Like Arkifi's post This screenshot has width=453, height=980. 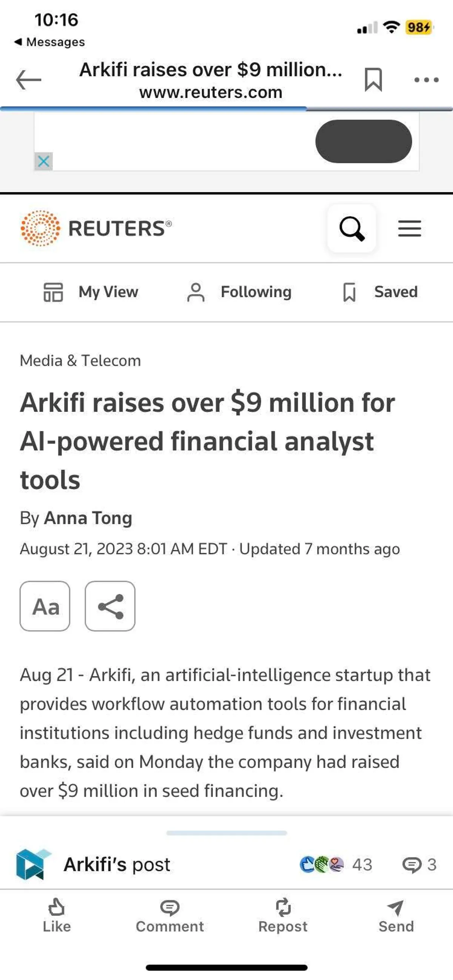[57, 916]
